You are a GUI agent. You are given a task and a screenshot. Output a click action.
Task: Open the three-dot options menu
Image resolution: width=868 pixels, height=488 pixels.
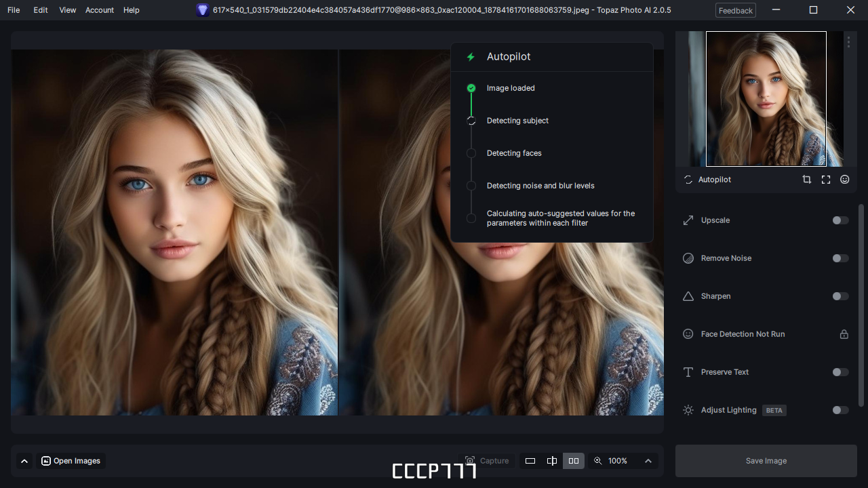pos(848,42)
